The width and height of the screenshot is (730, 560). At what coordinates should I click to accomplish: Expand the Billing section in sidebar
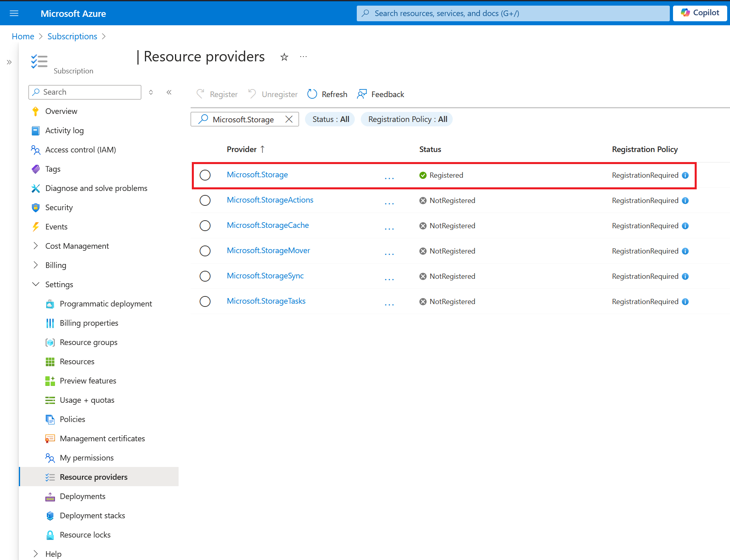coord(36,265)
